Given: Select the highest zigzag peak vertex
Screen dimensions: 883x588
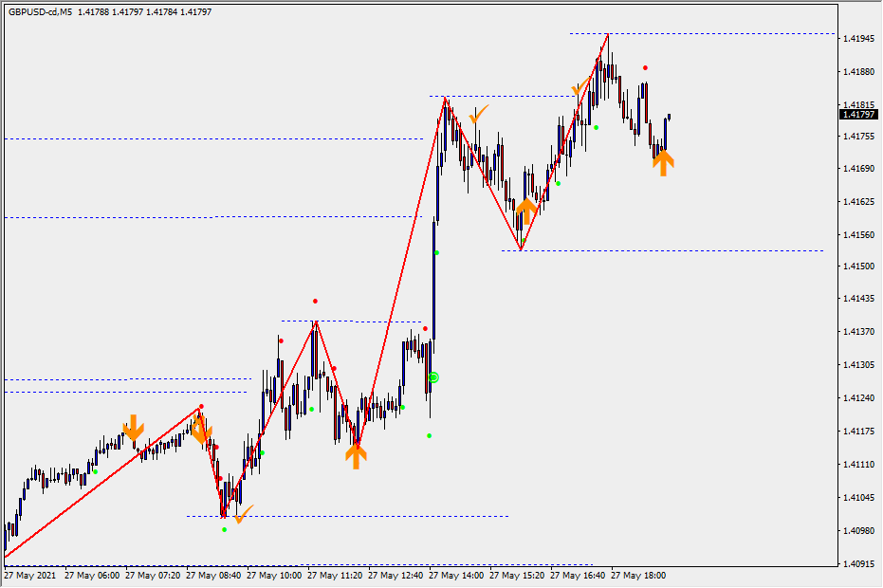Looking at the screenshot, I should [x=607, y=34].
